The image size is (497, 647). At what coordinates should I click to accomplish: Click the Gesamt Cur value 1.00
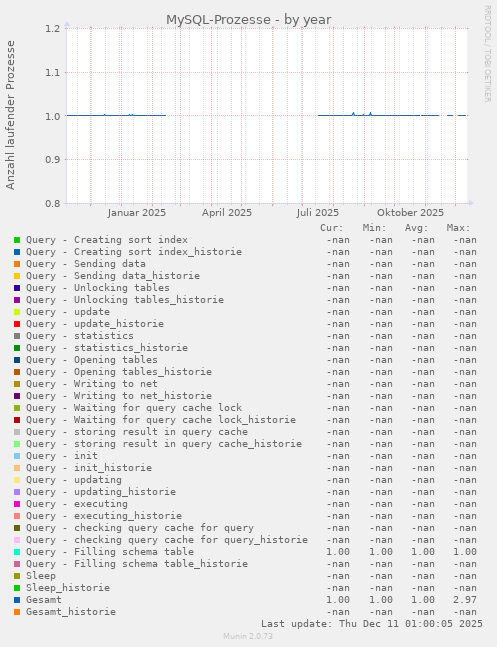click(x=338, y=600)
